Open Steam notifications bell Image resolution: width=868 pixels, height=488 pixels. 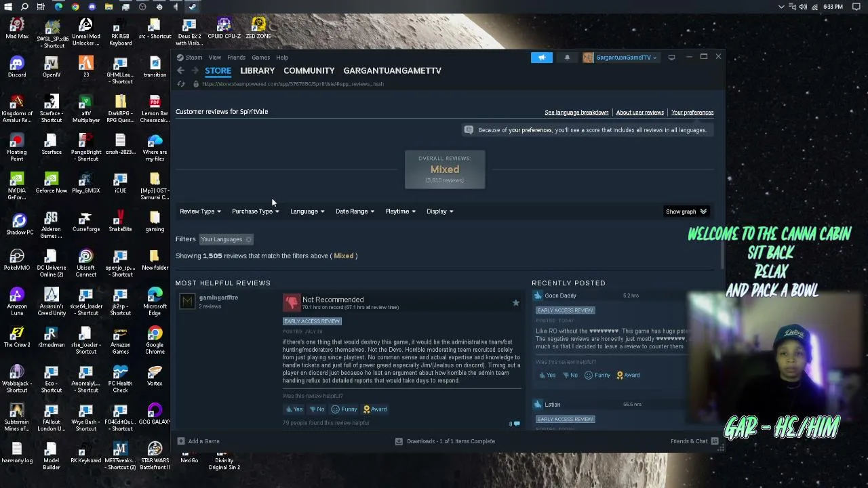point(567,58)
